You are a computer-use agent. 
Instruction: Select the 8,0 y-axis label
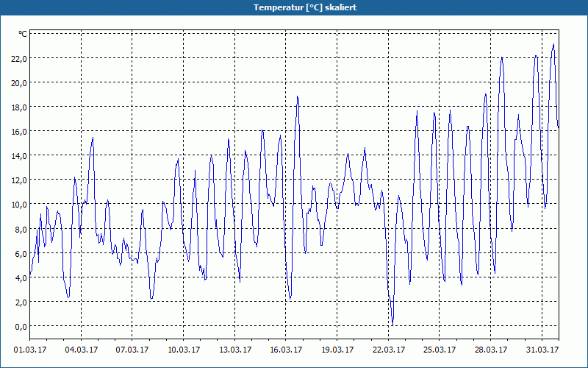[x=22, y=229]
